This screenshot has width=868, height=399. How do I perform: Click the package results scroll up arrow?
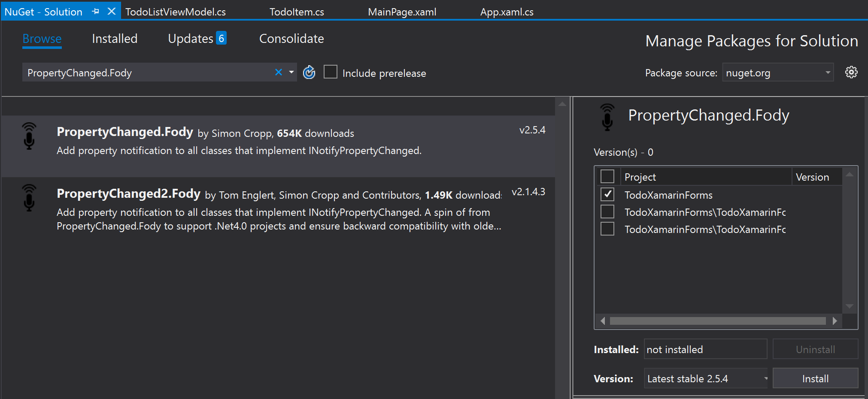pos(562,104)
